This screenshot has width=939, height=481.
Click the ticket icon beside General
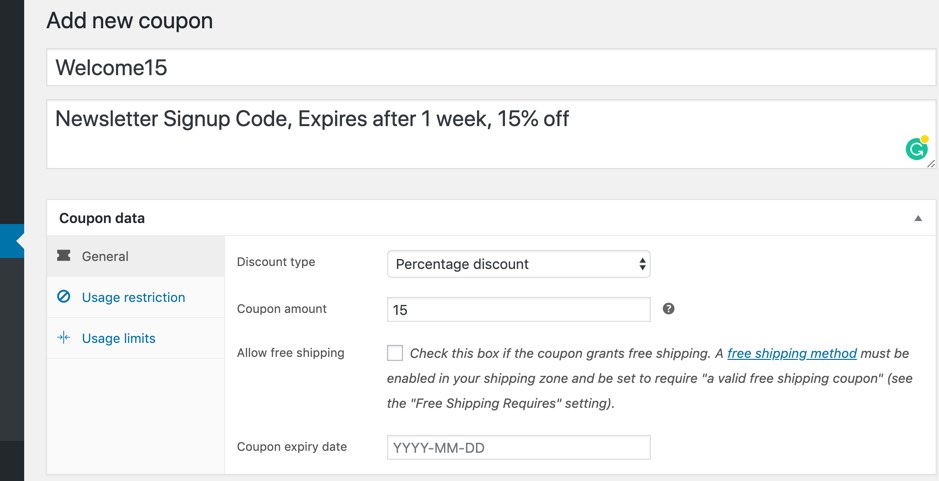(x=64, y=256)
